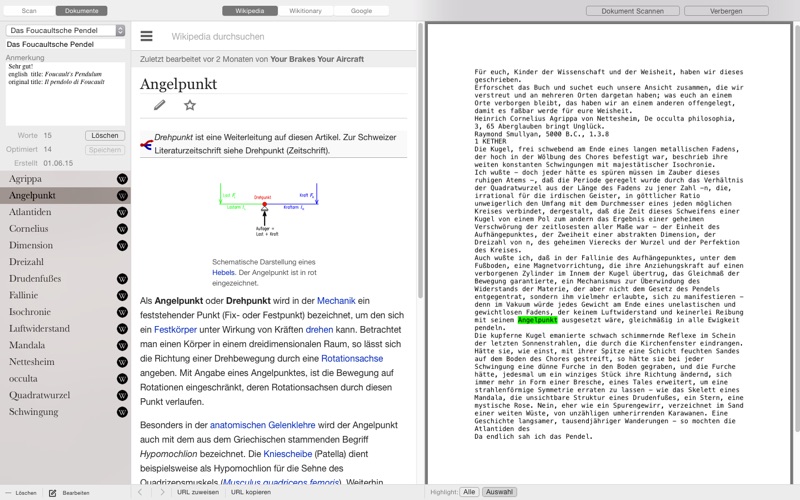Open the Festkörper link
Viewport: 800px width, 500px height.
click(x=176, y=330)
